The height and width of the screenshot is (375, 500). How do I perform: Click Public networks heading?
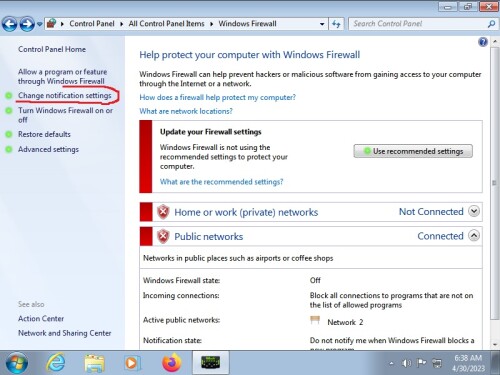point(209,237)
